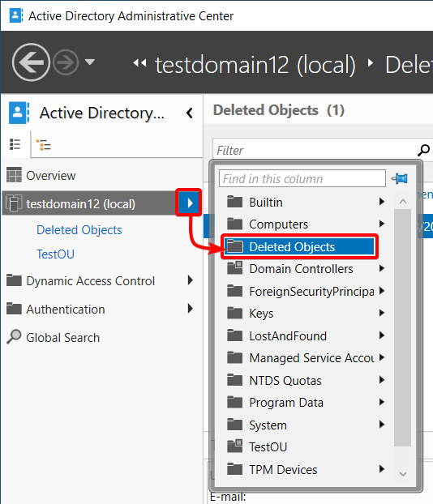This screenshot has height=504, width=433.
Task: Click the Deleted Objects (1) heading
Action: coord(279,110)
